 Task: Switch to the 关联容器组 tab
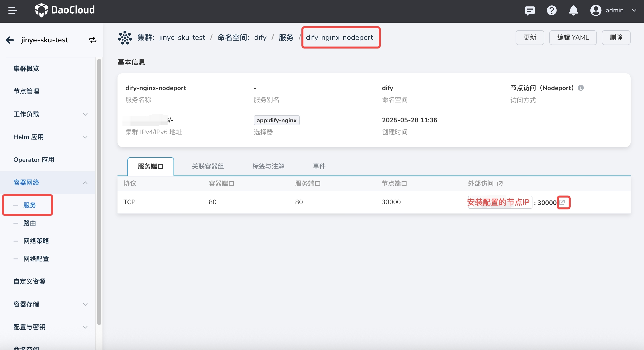pyautogui.click(x=208, y=166)
